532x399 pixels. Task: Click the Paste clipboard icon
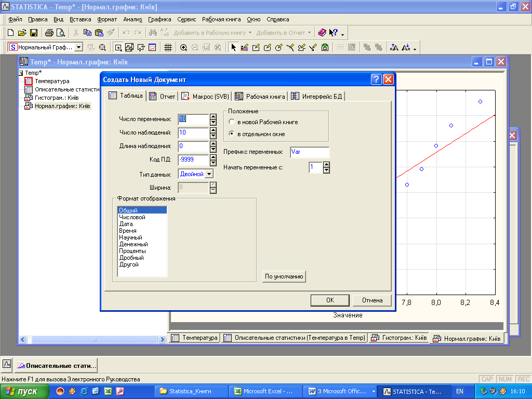click(x=99, y=33)
